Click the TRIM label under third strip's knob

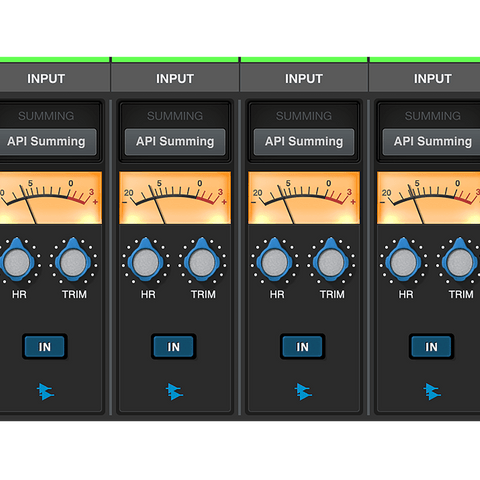click(x=332, y=294)
